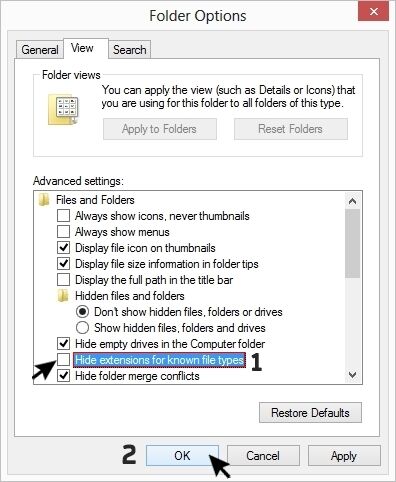Click the Folder views grid folder icon
396x482 pixels.
coord(63,110)
